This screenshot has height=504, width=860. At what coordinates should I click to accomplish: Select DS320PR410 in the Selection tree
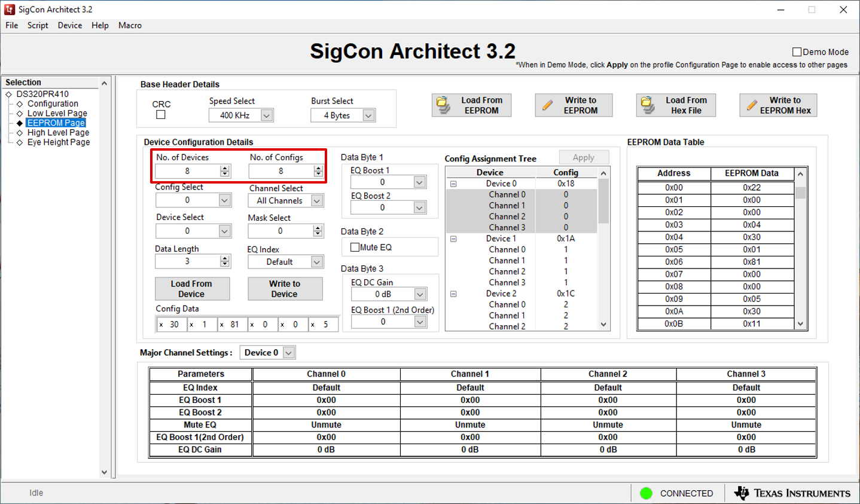tap(42, 94)
